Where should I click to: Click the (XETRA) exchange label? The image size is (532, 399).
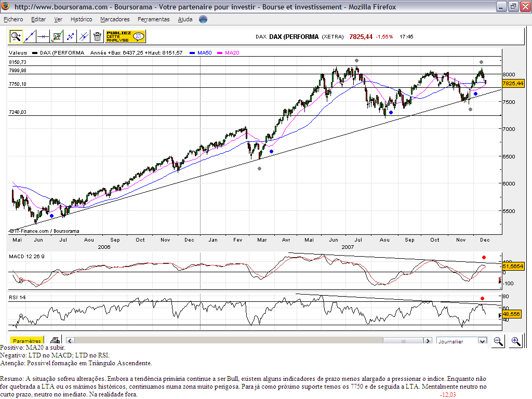(x=332, y=37)
